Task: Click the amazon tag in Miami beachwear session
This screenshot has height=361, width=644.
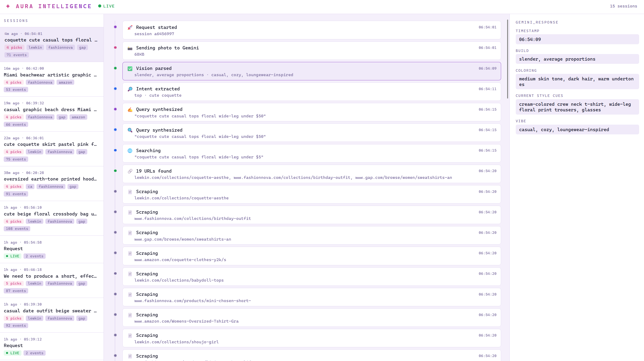Action: (x=65, y=82)
